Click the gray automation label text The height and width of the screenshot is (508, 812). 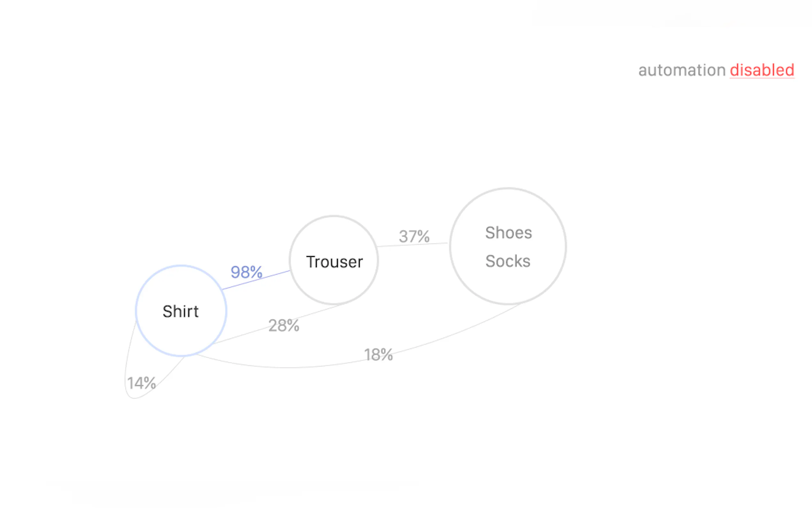coord(682,70)
